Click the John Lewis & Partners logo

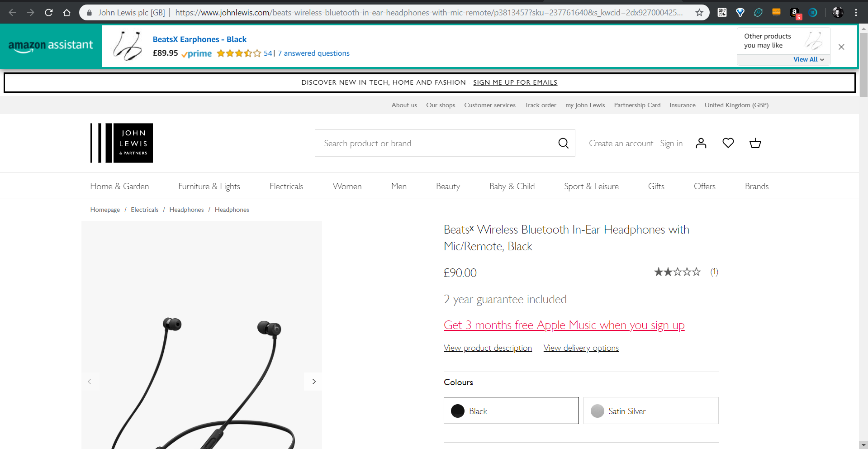tap(122, 143)
